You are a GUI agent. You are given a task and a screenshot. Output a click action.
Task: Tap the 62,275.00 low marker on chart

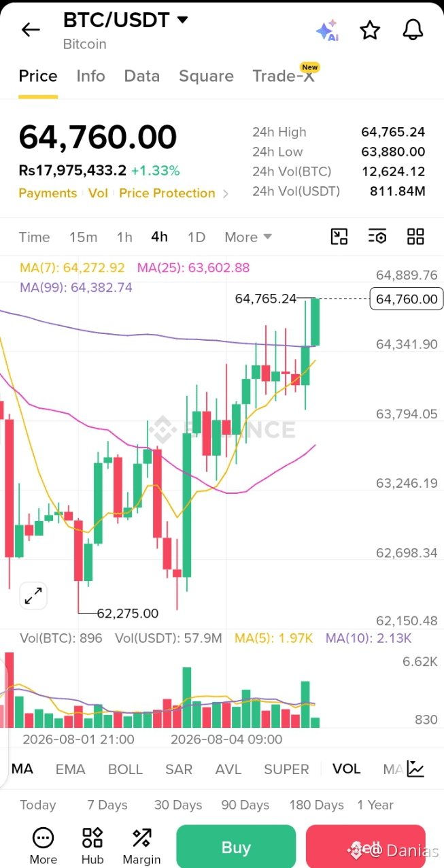tap(128, 614)
